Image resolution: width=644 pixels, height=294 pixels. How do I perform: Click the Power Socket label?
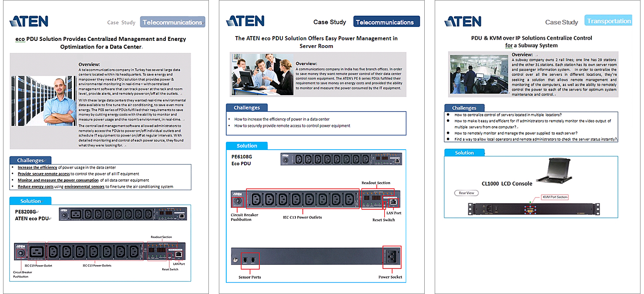click(x=390, y=277)
